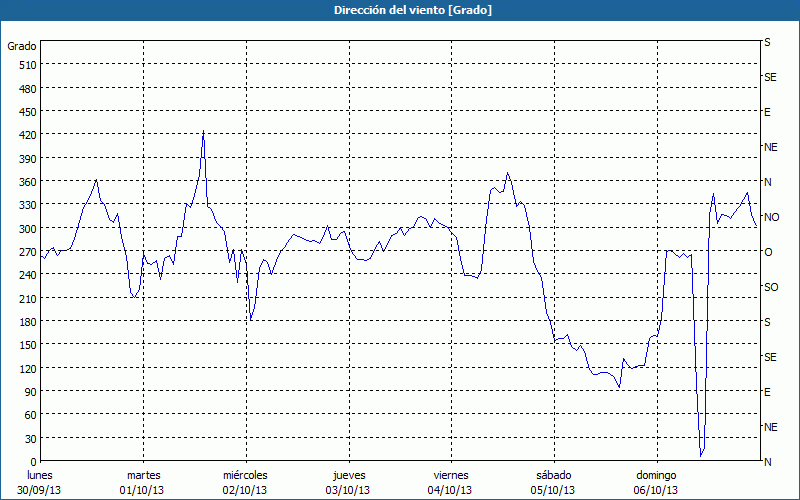The image size is (800, 500).
Task: Select the "SO" compass label on right axis
Action: point(771,287)
